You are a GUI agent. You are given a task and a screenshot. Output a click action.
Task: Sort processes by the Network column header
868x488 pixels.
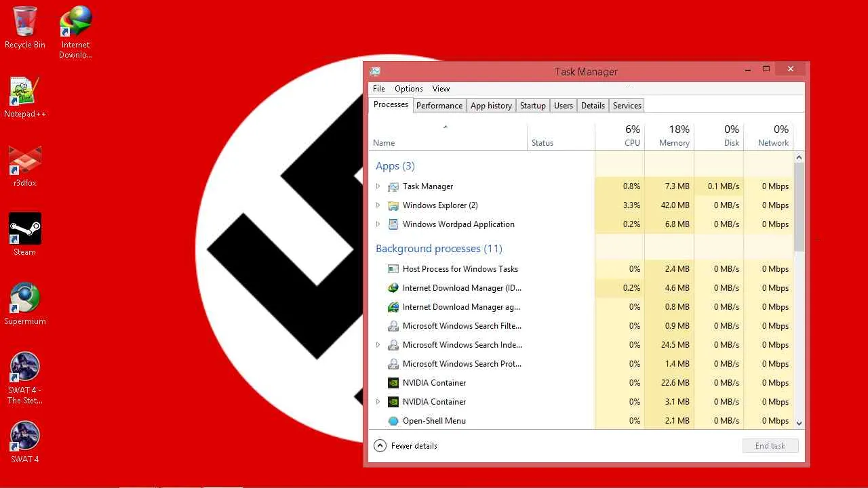coord(768,136)
